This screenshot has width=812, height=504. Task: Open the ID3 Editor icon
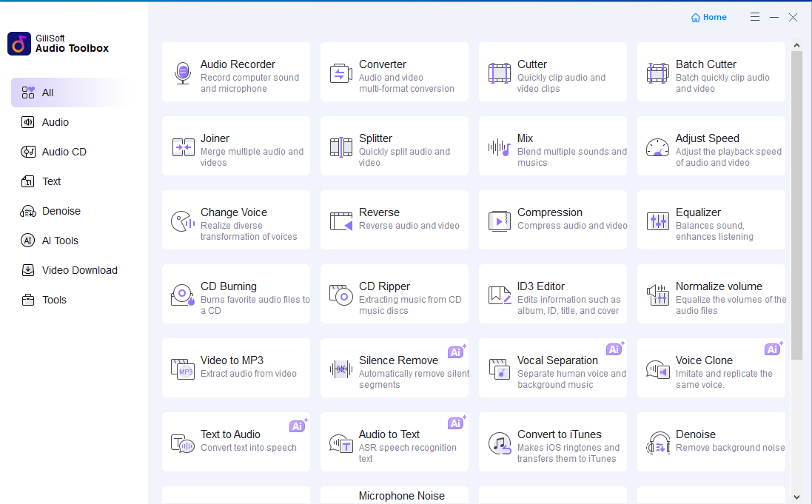499,295
